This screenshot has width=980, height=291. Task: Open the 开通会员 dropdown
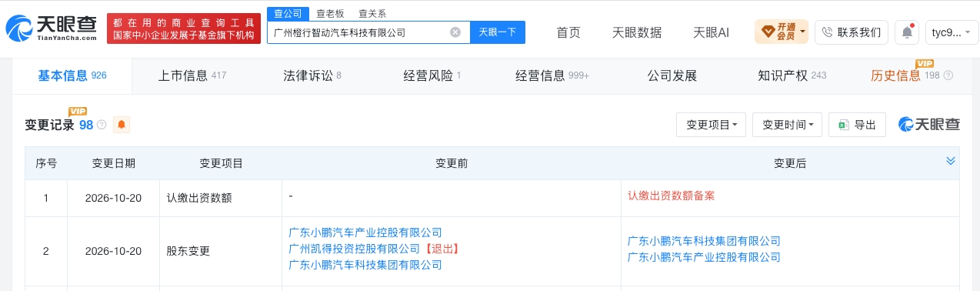[782, 32]
